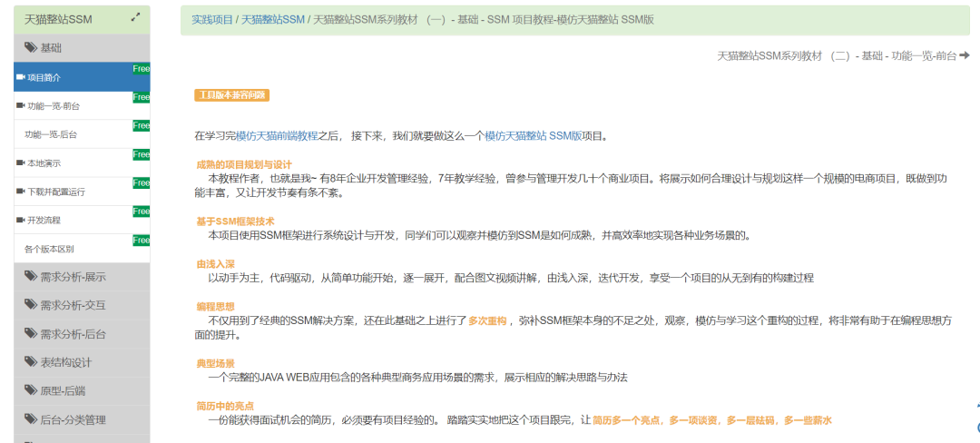Open the 各个版本区别 lesson

(49, 249)
